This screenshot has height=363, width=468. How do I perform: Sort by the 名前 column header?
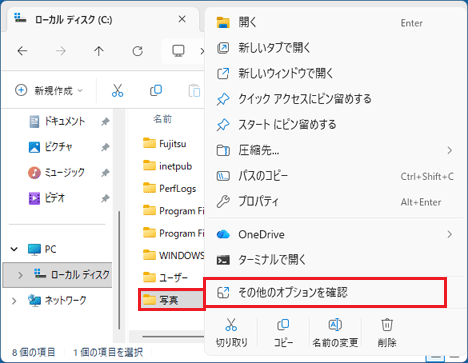(x=163, y=119)
